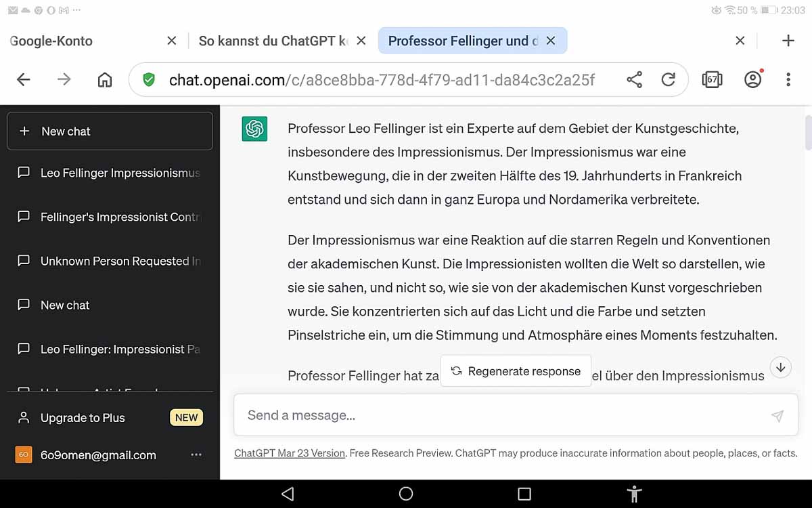812x508 pixels.
Task: Tap the accessibility figure icon in navigation bar
Action: point(635,494)
